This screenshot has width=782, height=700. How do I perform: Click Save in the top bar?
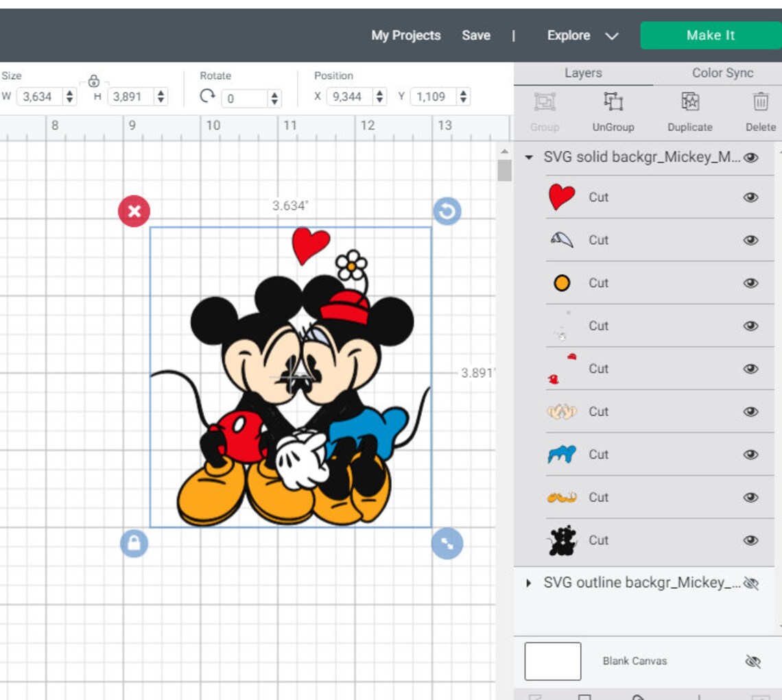(476, 36)
